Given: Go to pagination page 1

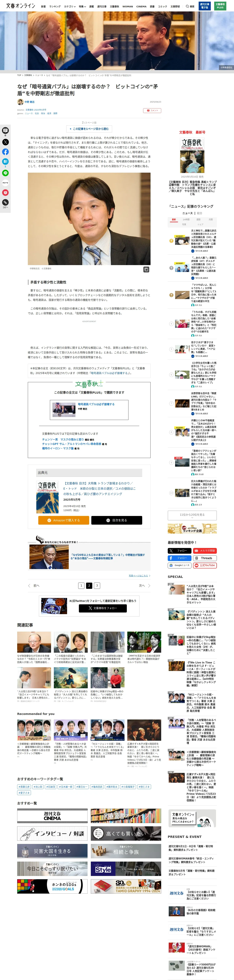Looking at the screenshot, I should click(81, 586).
